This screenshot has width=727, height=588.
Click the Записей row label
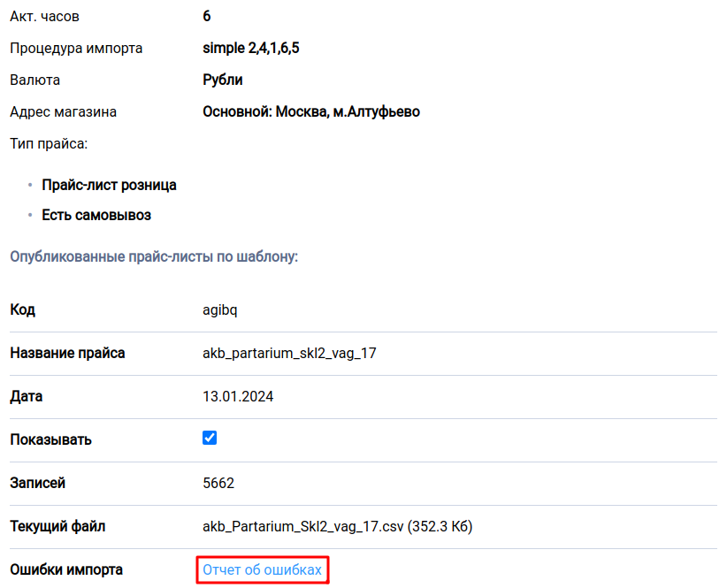pos(37,483)
